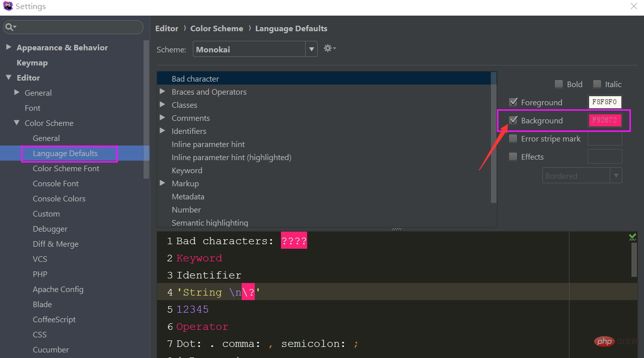Enable the Error stripe mark checkbox
Screen dimensions: 644x358
513,138
